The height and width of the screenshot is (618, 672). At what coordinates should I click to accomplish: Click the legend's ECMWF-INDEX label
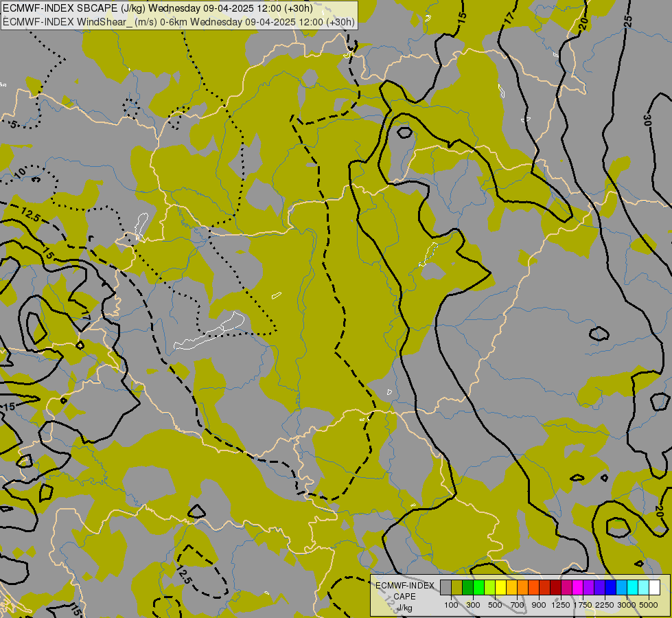coord(405,586)
